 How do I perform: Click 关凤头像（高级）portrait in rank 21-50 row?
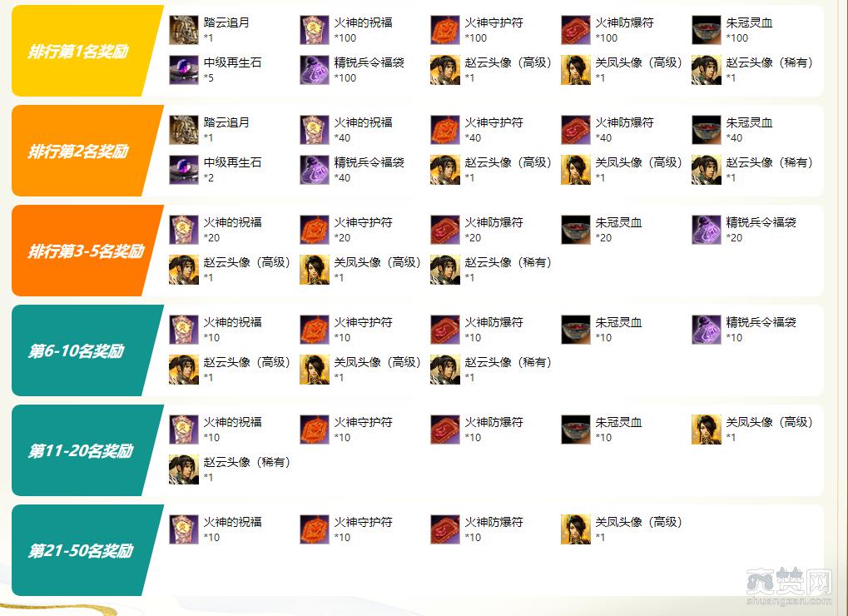coord(576,529)
